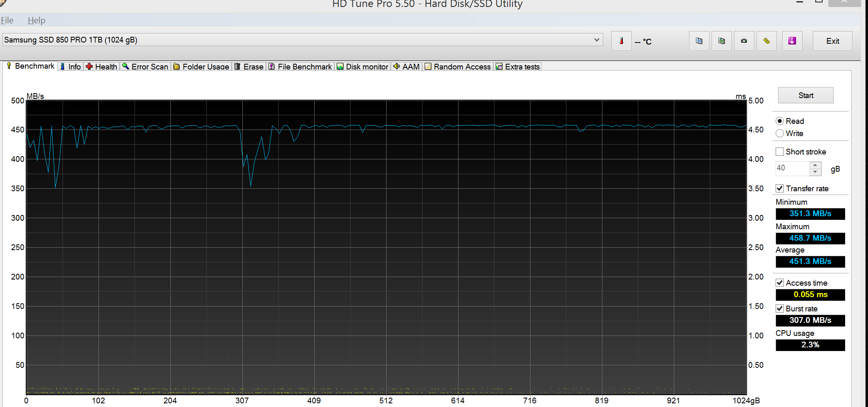Open the Folder Usage tab
Screen dimensions: 868x407
(201, 67)
